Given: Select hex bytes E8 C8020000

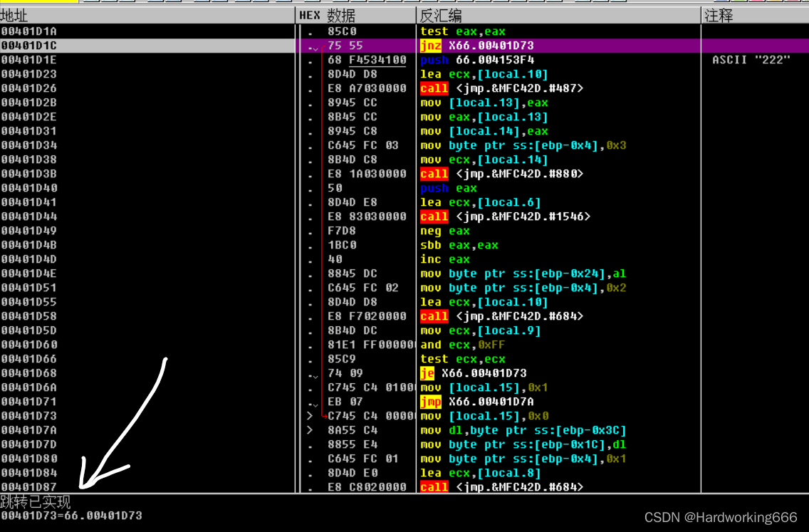Looking at the screenshot, I should (x=367, y=486).
